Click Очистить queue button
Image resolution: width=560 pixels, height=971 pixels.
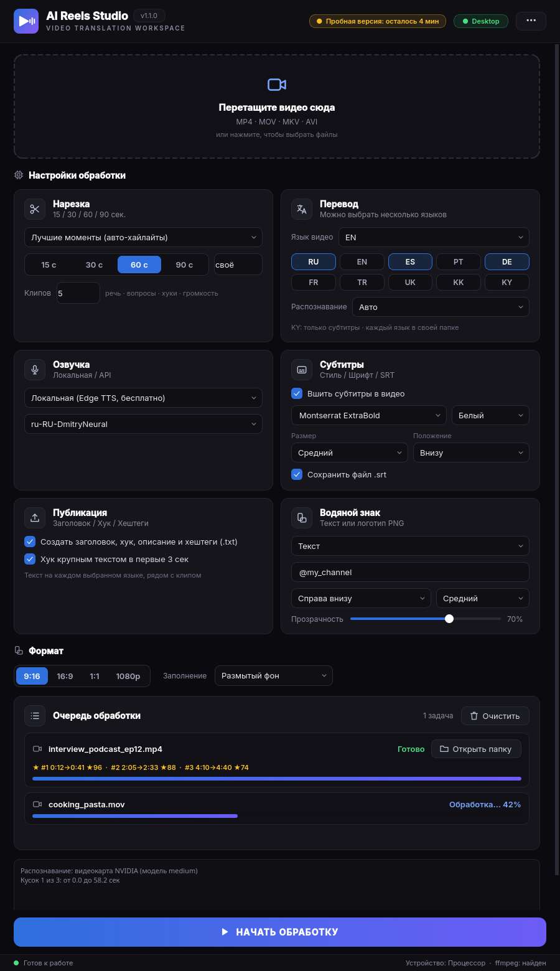pos(495,716)
